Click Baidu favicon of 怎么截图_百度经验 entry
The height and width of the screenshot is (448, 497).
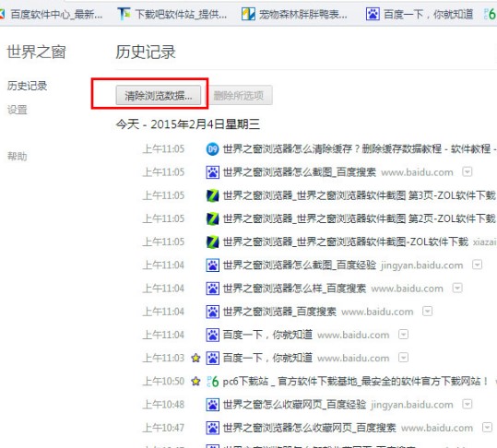pyautogui.click(x=212, y=265)
